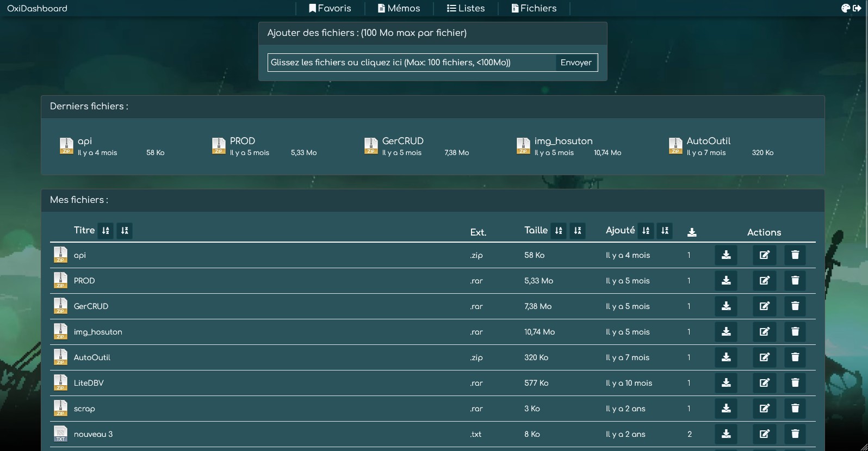868x451 pixels.
Task: Open the Favoris menu
Action: (330, 8)
